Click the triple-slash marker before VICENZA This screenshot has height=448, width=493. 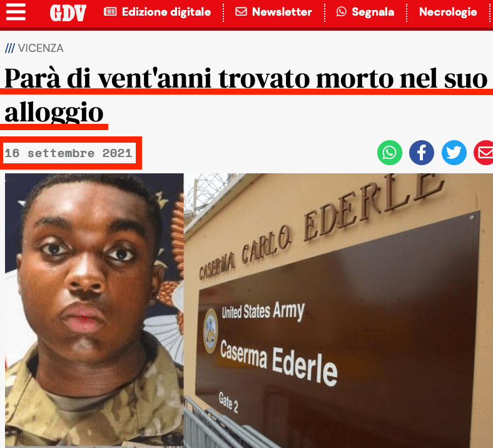click(x=10, y=48)
